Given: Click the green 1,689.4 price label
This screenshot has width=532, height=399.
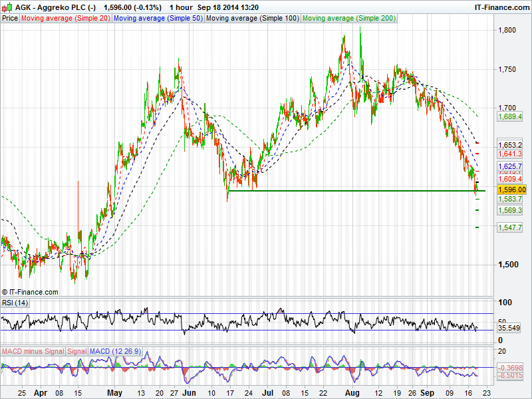Looking at the screenshot, I should (509, 117).
